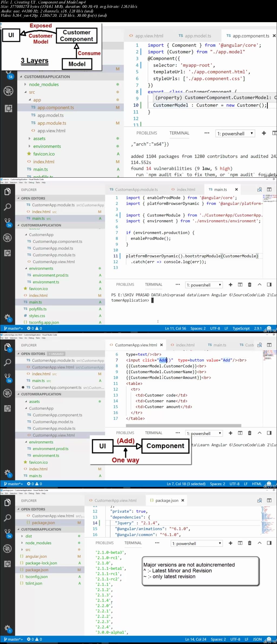This screenshot has height=644, width=277.
Task: Open the powershell dropdown in main.ts window
Action: tap(204, 285)
